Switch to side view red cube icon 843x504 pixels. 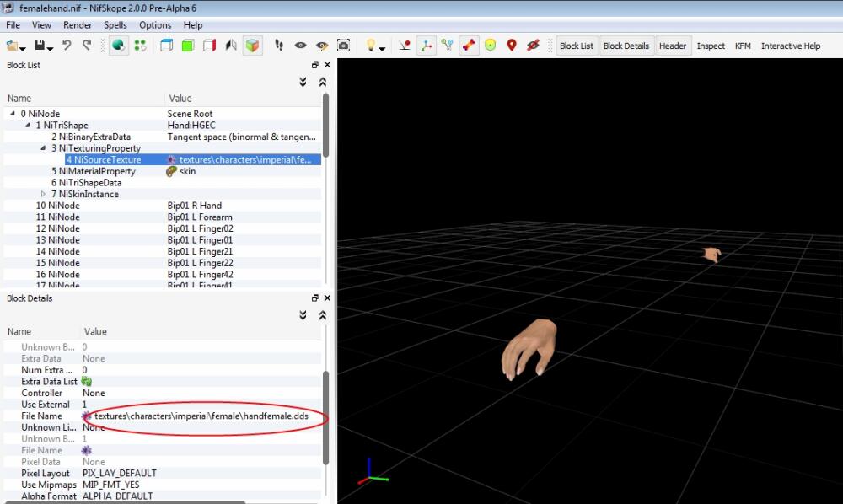click(x=209, y=46)
